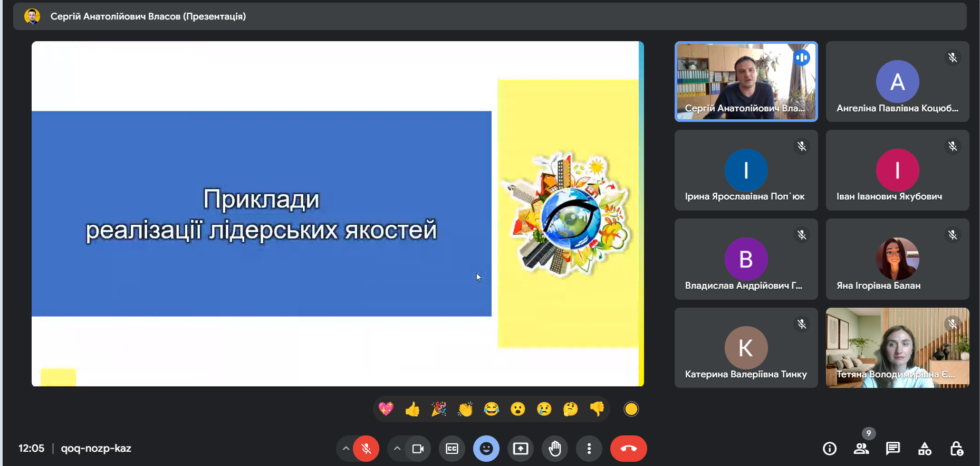Viewport: 980px width, 466px height.
Task: Toggle closed captions
Action: coord(452,449)
